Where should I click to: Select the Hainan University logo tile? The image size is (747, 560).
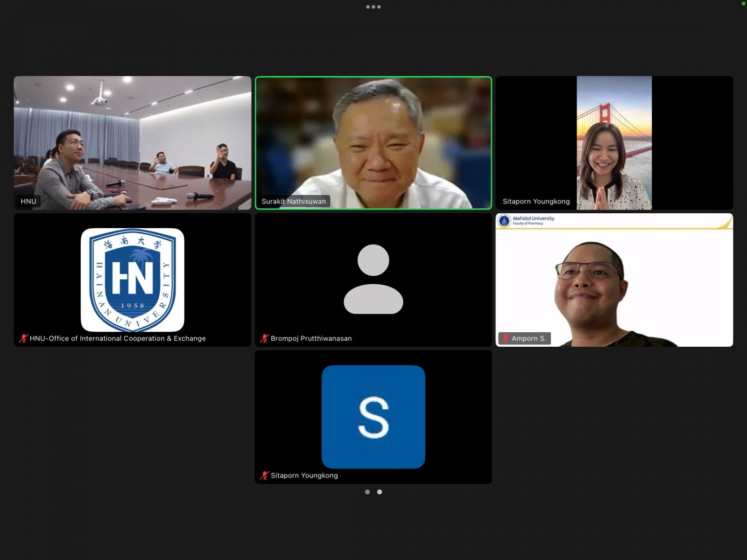click(x=133, y=280)
